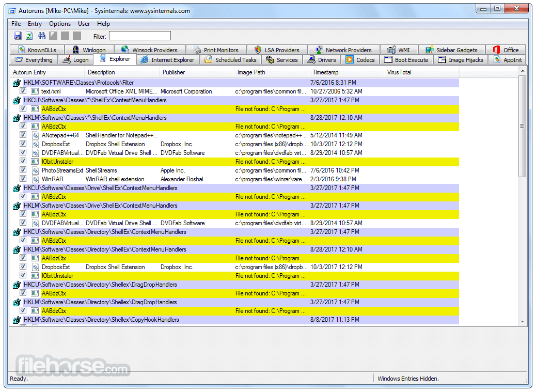Click the c:\program files\notepad++ image path
Image resolution: width=536 pixels, height=392 pixels.
pos(271,135)
